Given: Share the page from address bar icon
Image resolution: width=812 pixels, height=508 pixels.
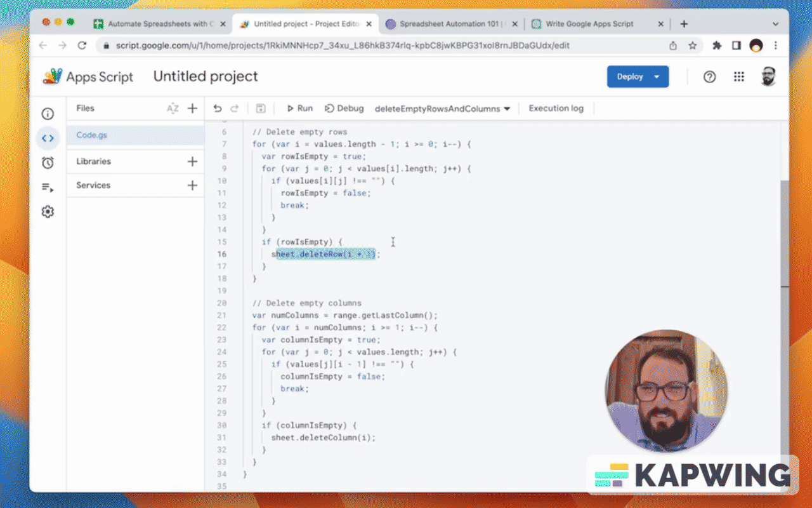Looking at the screenshot, I should (673, 46).
